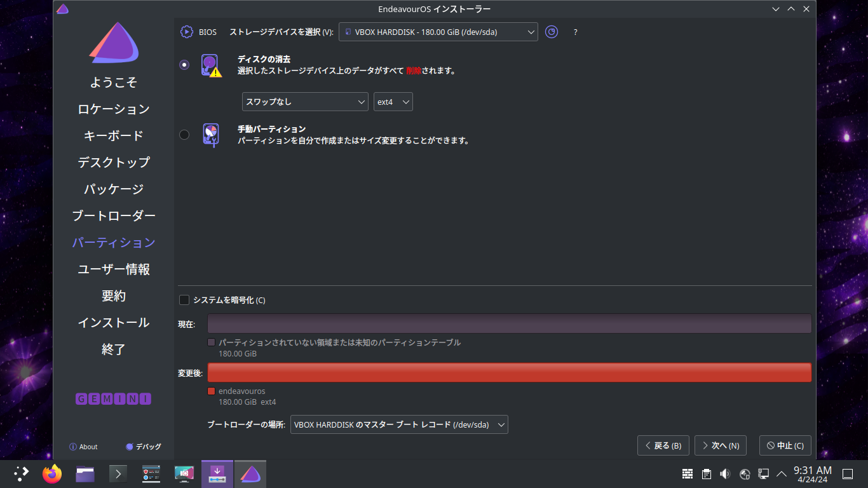This screenshot has width=868, height=488.
Task: Proceed with the 次へ button
Action: [721, 445]
